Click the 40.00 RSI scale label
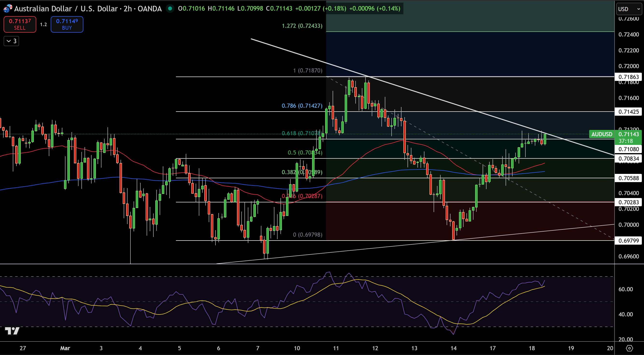This screenshot has width=644, height=355. (626, 314)
